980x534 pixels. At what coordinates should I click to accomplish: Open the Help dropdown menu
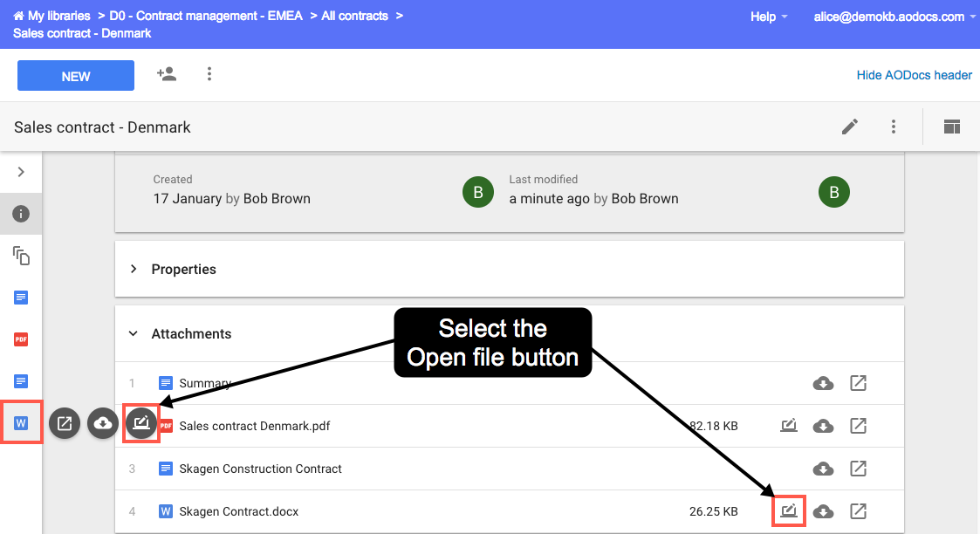pyautogui.click(x=769, y=17)
